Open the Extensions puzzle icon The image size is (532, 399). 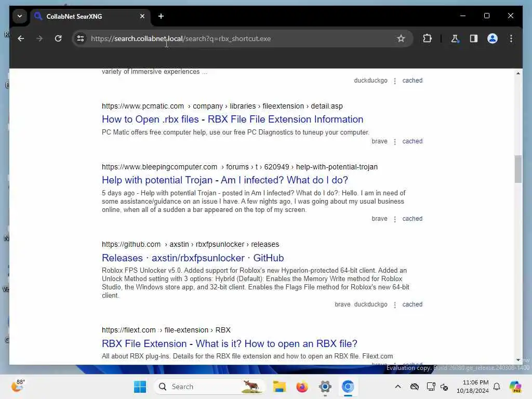click(x=427, y=38)
